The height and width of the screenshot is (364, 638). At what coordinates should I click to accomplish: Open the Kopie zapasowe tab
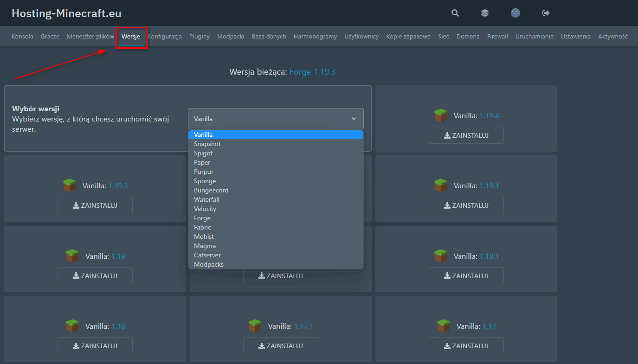408,36
